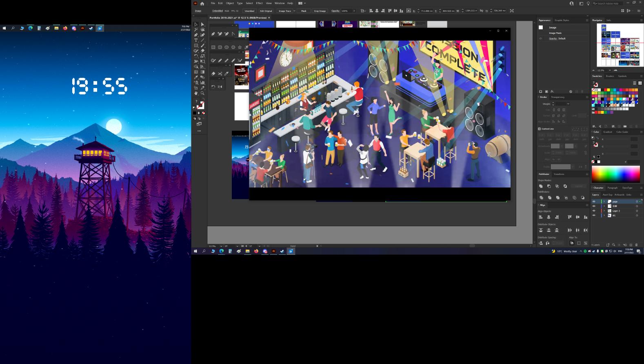The width and height of the screenshot is (644, 364).
Task: Delete selected layer with trash icon
Action: (x=636, y=245)
